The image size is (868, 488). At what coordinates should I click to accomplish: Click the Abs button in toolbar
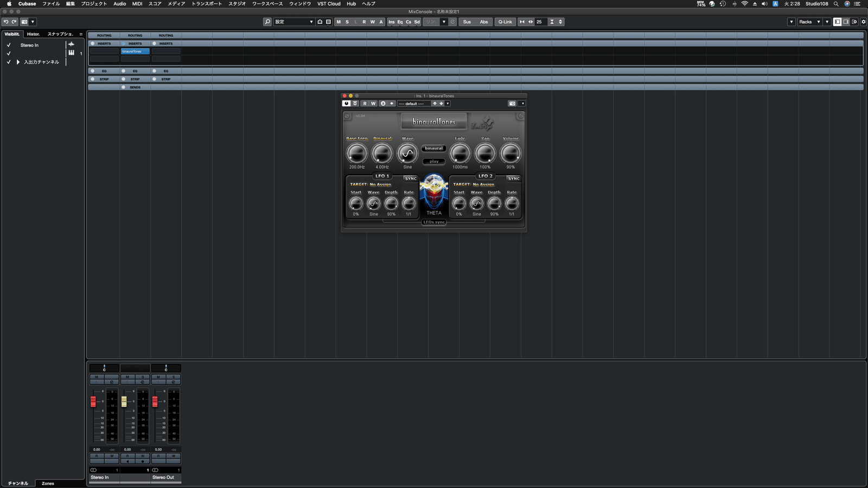pyautogui.click(x=484, y=22)
